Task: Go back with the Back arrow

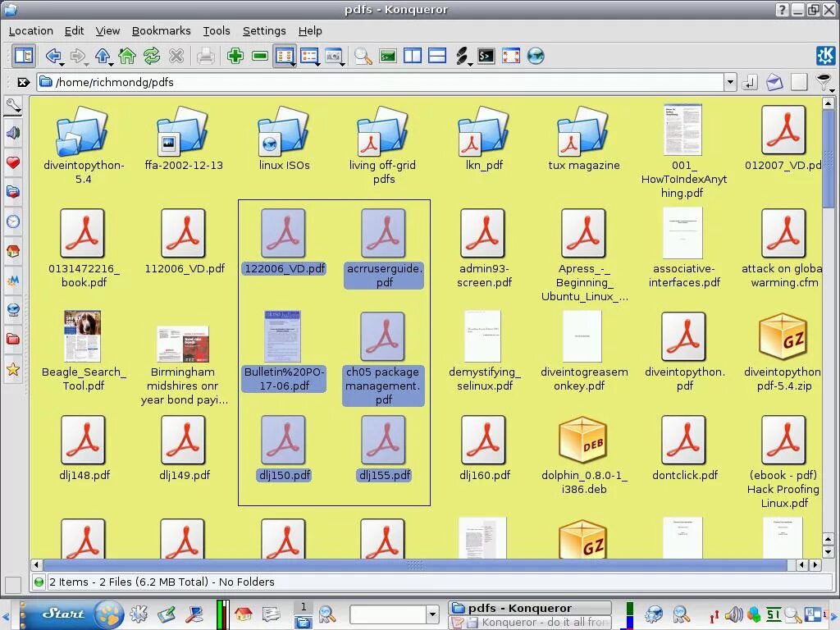Action: coord(52,55)
